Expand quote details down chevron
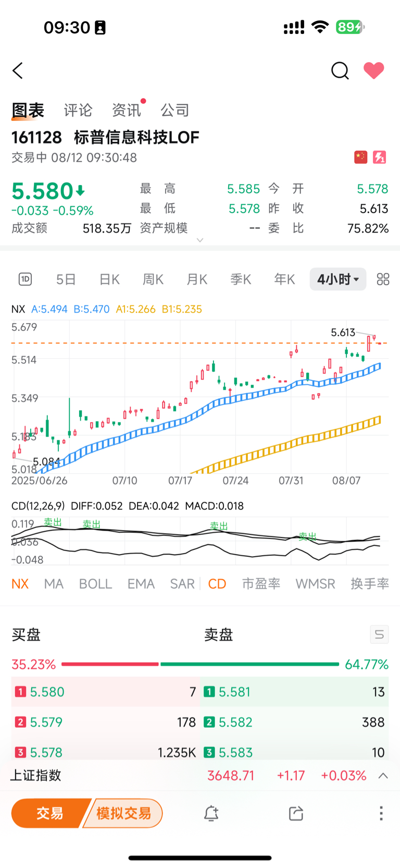 pyautogui.click(x=199, y=240)
